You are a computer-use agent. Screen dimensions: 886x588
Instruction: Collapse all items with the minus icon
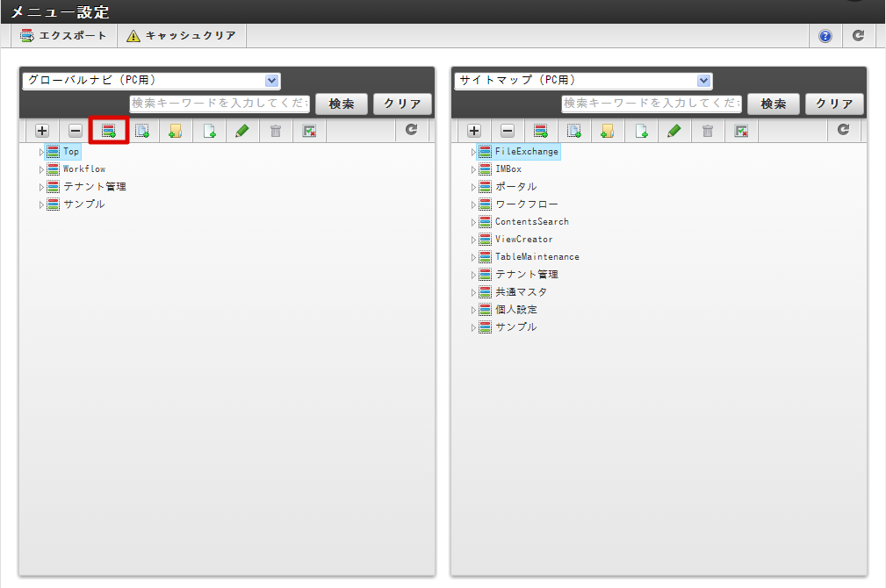click(x=76, y=130)
